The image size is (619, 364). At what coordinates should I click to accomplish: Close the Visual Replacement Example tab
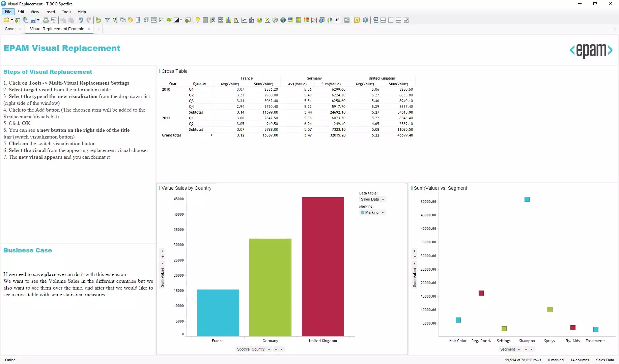coord(89,29)
